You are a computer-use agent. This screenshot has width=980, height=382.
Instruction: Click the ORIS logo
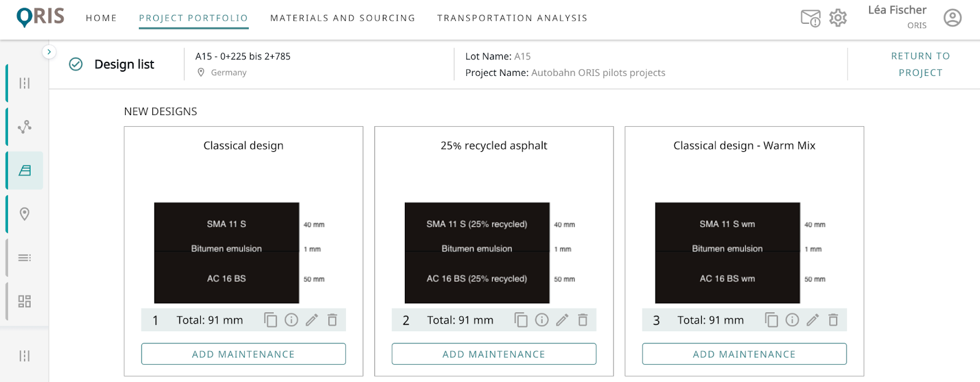40,17
